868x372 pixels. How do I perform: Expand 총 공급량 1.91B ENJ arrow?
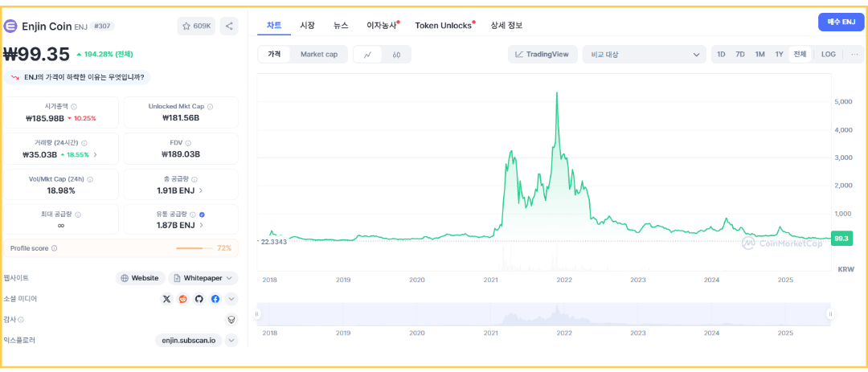(200, 190)
